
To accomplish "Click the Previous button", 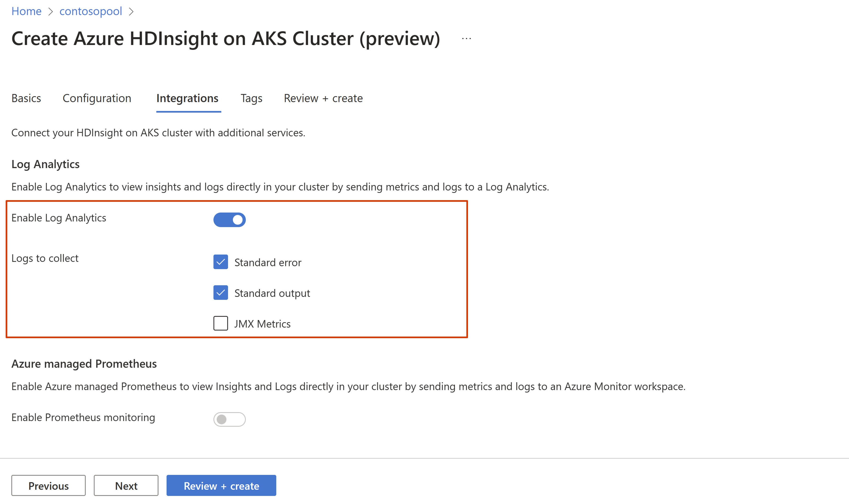I will click(48, 485).
